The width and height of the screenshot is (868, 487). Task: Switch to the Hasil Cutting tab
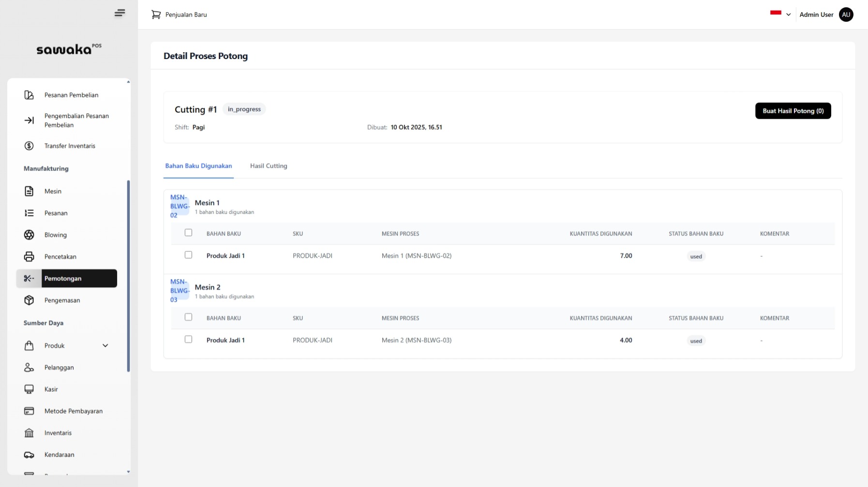(x=269, y=166)
